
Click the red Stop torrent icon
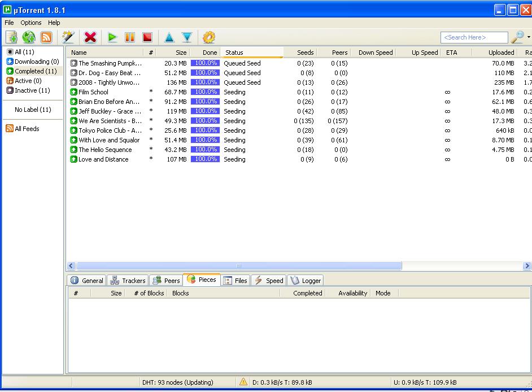[147, 37]
